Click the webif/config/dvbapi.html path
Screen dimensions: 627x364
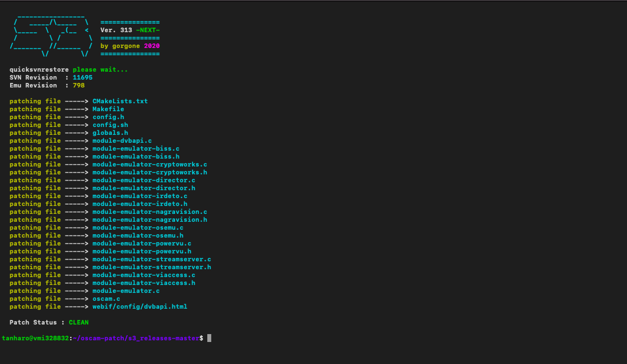pos(140,306)
